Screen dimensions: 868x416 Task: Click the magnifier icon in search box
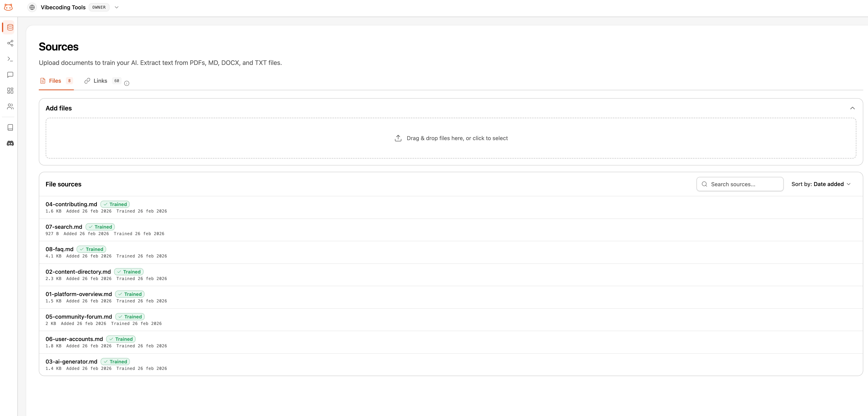704,184
